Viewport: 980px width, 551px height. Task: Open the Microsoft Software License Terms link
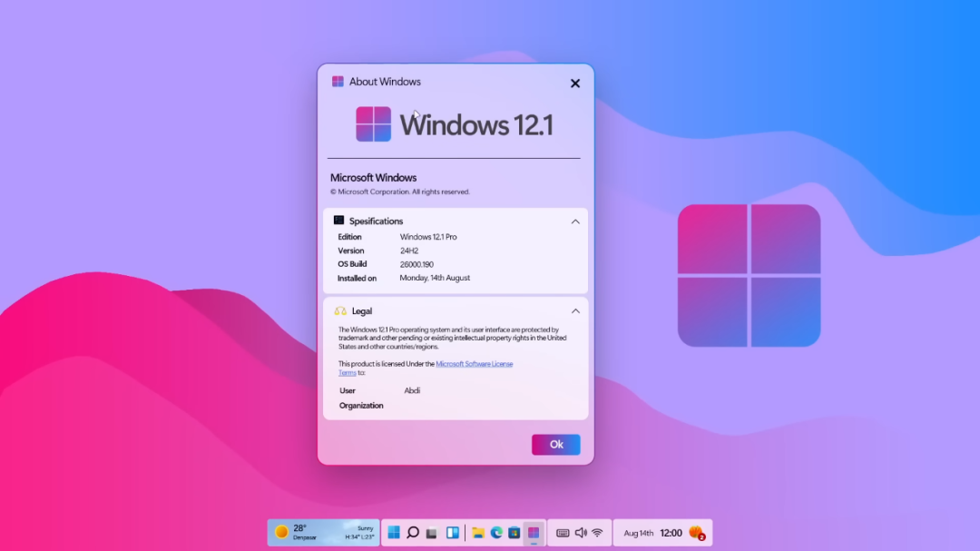click(x=474, y=363)
